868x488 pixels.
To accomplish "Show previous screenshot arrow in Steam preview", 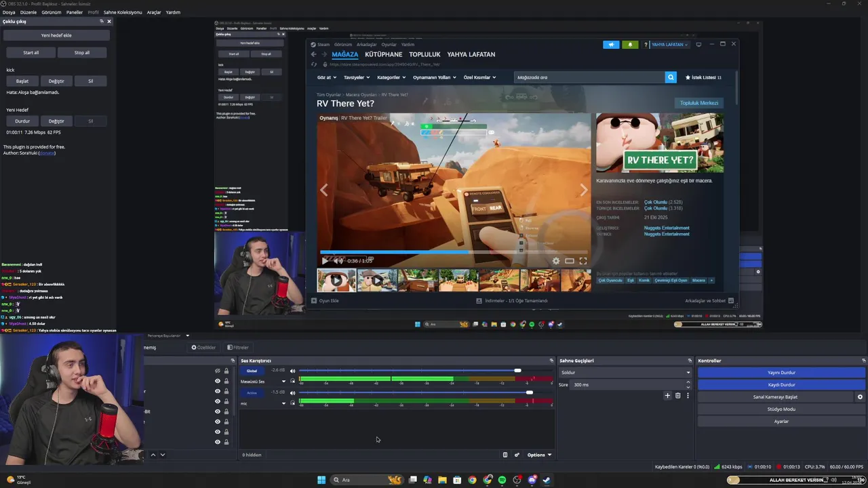I will pos(324,190).
